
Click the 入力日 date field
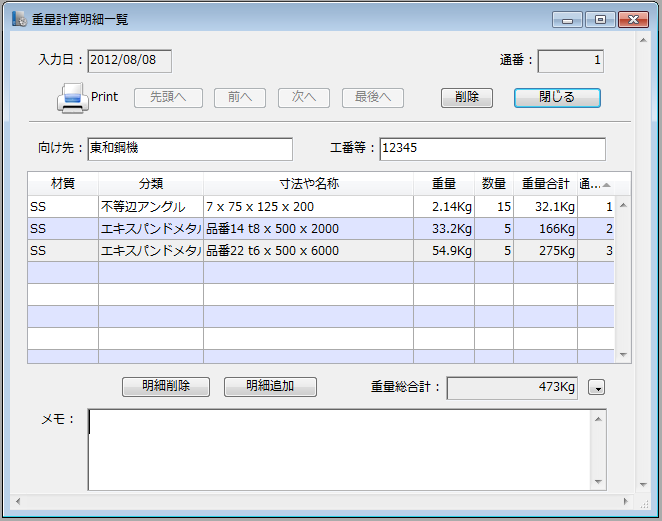coord(129,61)
